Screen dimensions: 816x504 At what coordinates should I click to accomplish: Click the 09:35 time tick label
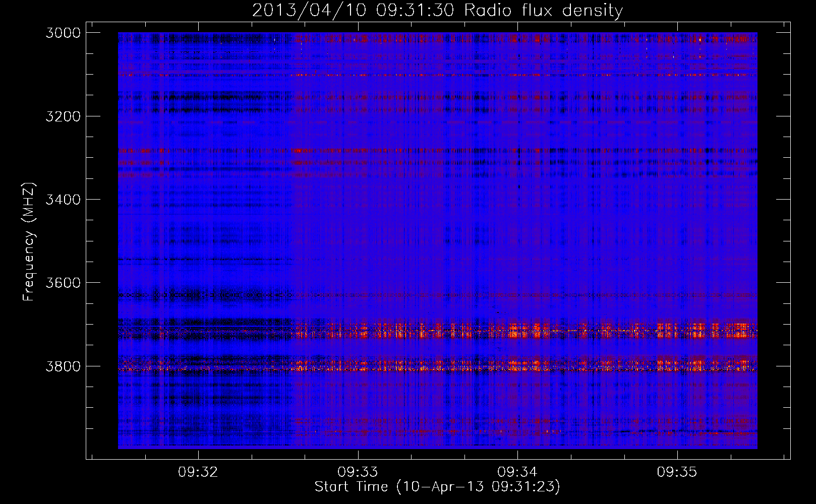[x=677, y=472]
